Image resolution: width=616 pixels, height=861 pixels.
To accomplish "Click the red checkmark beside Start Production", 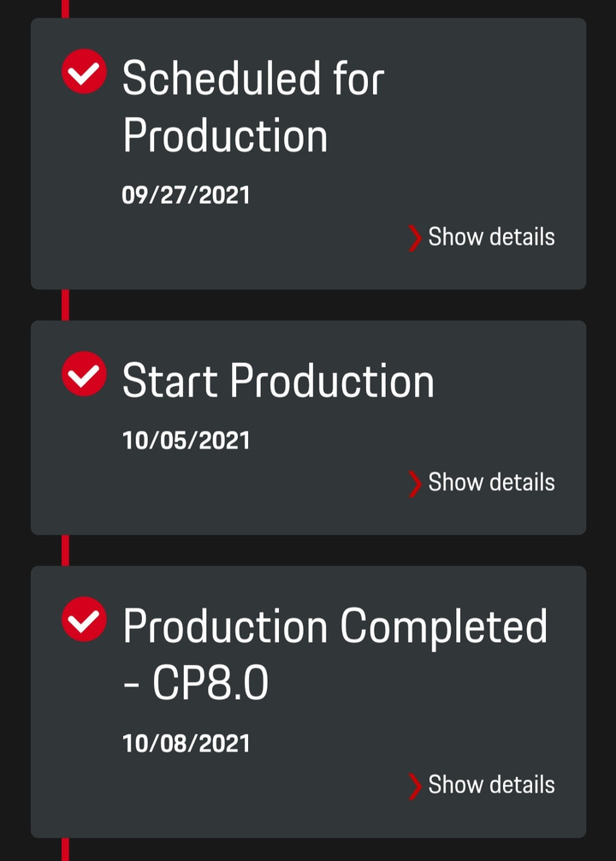I will 84,373.
